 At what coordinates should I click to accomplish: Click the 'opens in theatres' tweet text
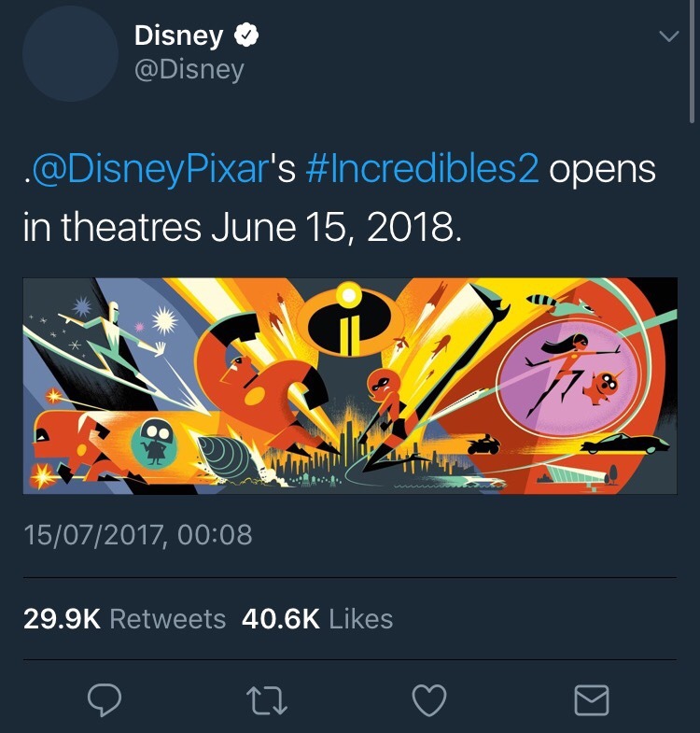pyautogui.click(x=242, y=228)
